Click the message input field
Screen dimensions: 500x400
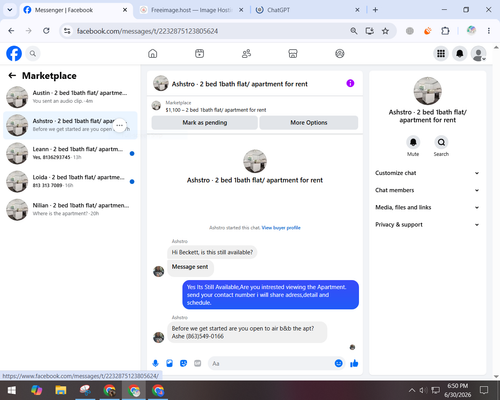pos(271,363)
